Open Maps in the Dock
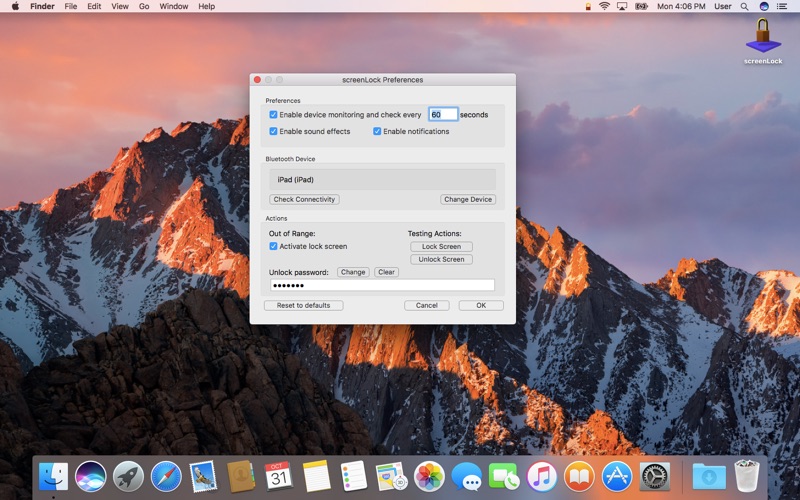This screenshot has height=500, width=800. pos(391,477)
